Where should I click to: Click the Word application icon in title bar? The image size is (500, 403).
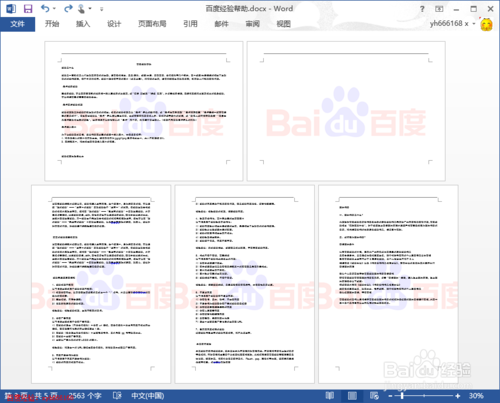(x=11, y=8)
